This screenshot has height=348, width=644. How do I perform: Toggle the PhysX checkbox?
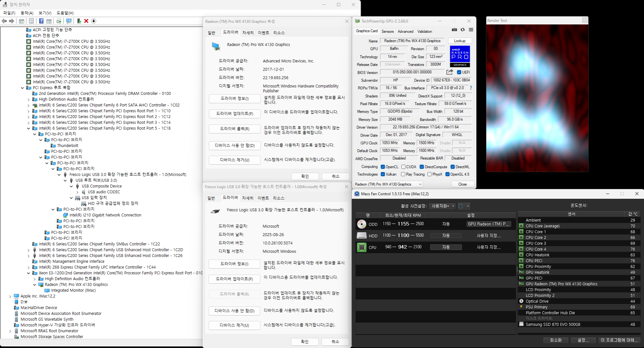coord(429,174)
